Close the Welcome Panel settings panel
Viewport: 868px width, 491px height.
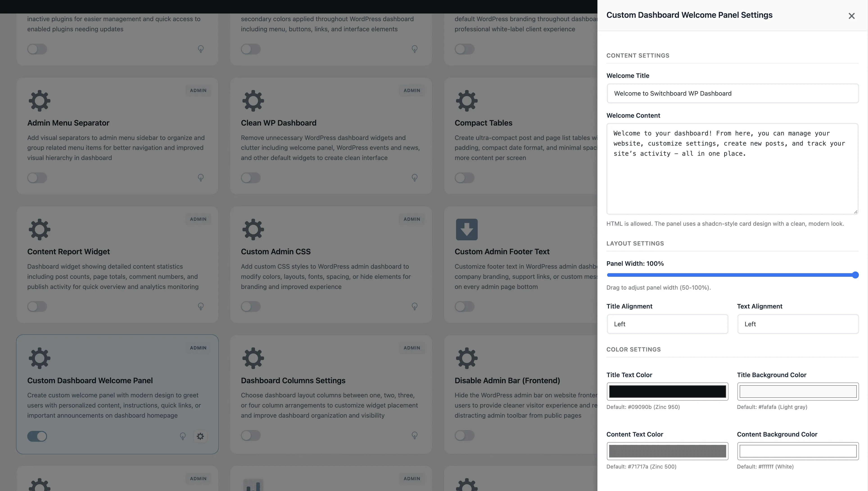tap(852, 16)
